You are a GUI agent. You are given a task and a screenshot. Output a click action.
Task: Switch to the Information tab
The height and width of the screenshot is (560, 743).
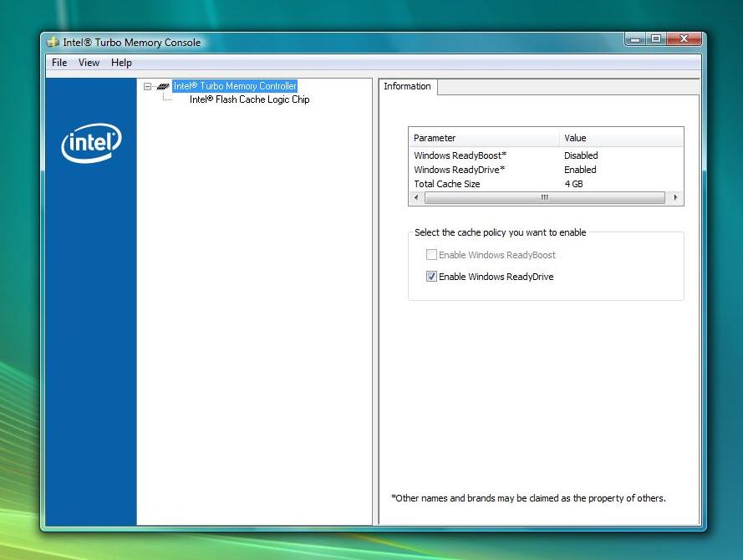click(x=407, y=87)
